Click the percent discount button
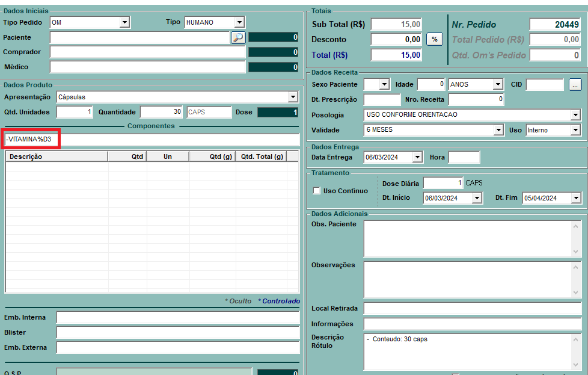Screen dimensions: 588x375 [x=434, y=39]
